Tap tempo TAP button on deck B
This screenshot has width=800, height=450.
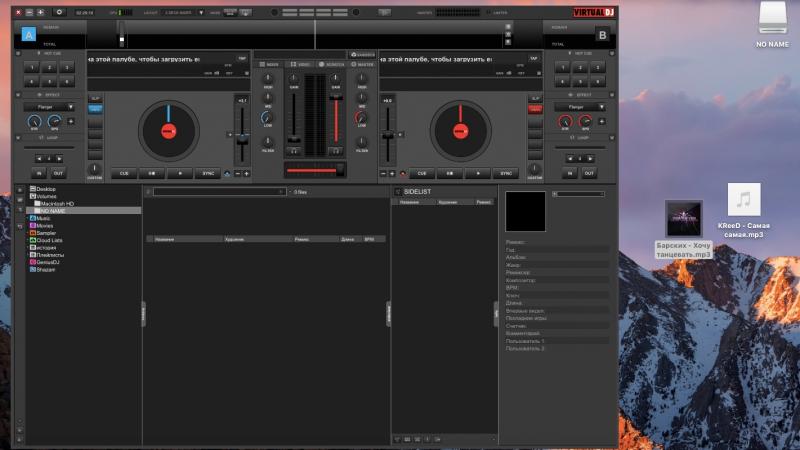(x=534, y=59)
